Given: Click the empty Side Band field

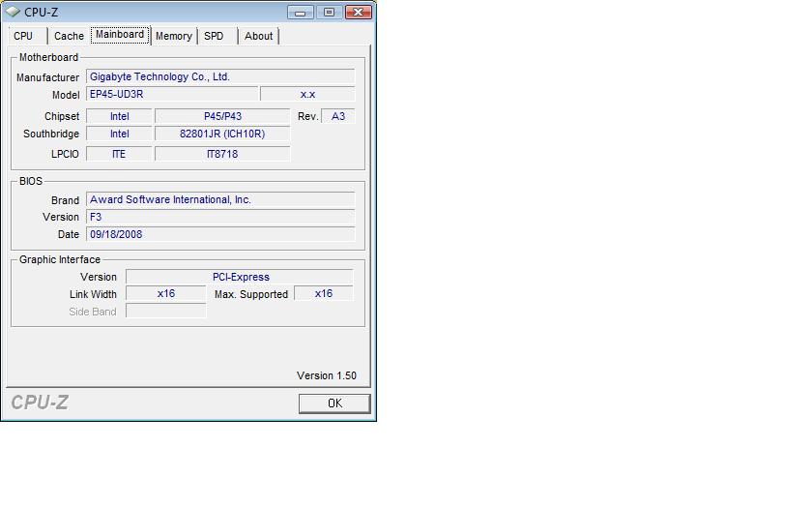Looking at the screenshot, I should click(x=165, y=311).
